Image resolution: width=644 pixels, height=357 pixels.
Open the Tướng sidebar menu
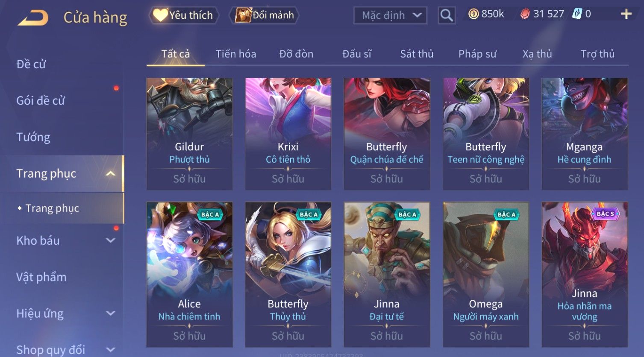(x=33, y=137)
